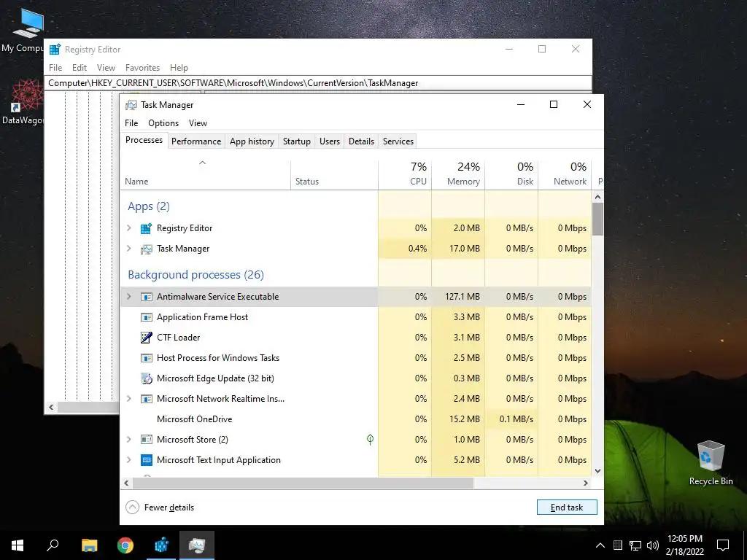
Task: Click the Task Manager icon in Apps list
Action: pyautogui.click(x=146, y=249)
